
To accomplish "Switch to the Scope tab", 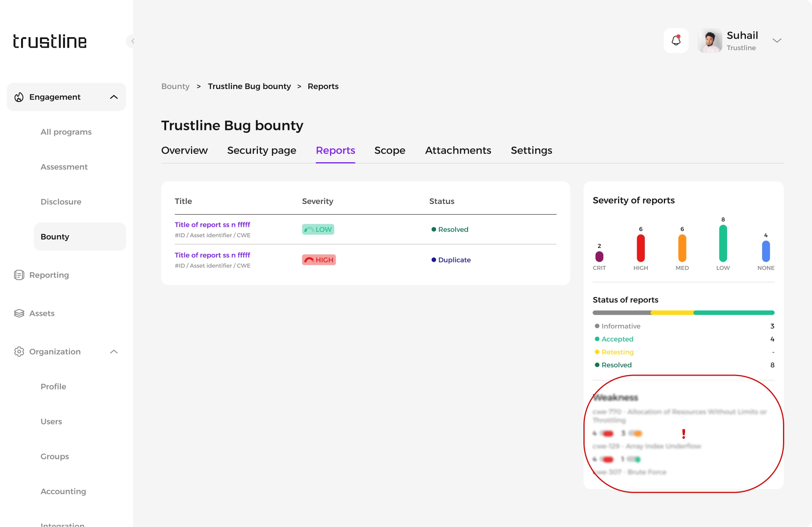I will pos(389,150).
